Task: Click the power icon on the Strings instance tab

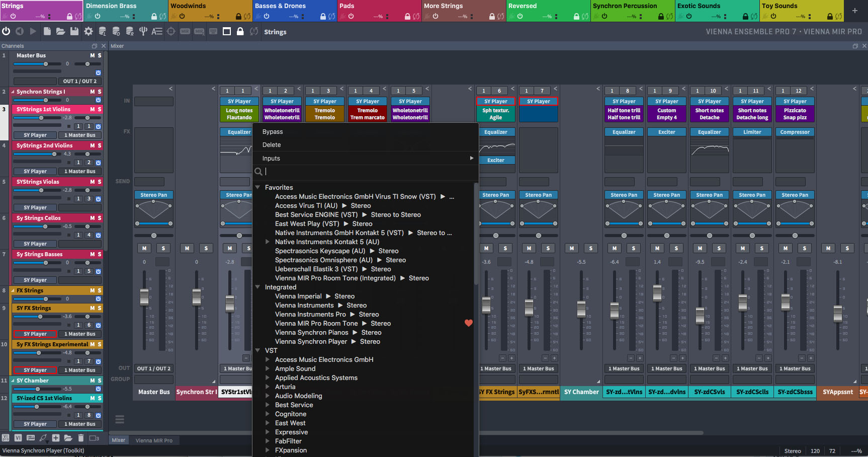Action: point(13,16)
